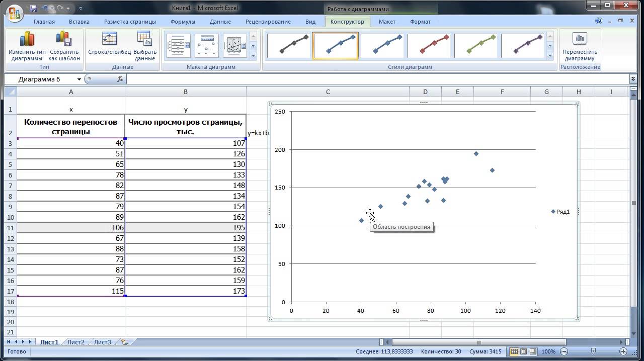
Task: Go to last sheet navigation arrow
Action: (x=31, y=342)
